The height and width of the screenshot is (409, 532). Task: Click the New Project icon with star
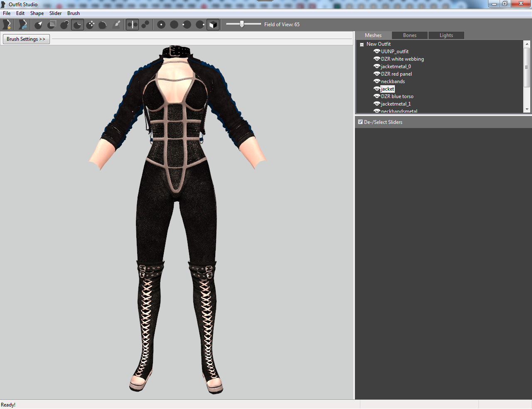[x=7, y=25]
